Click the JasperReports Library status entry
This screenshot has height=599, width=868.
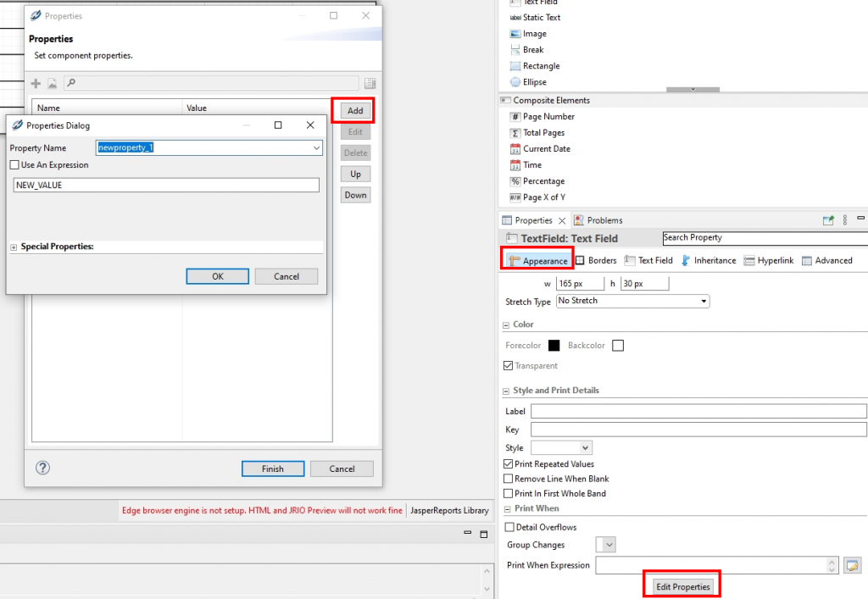(449, 510)
